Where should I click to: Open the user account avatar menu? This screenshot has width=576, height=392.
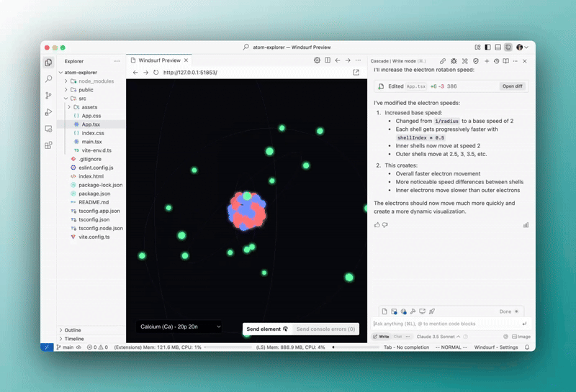tap(522, 47)
